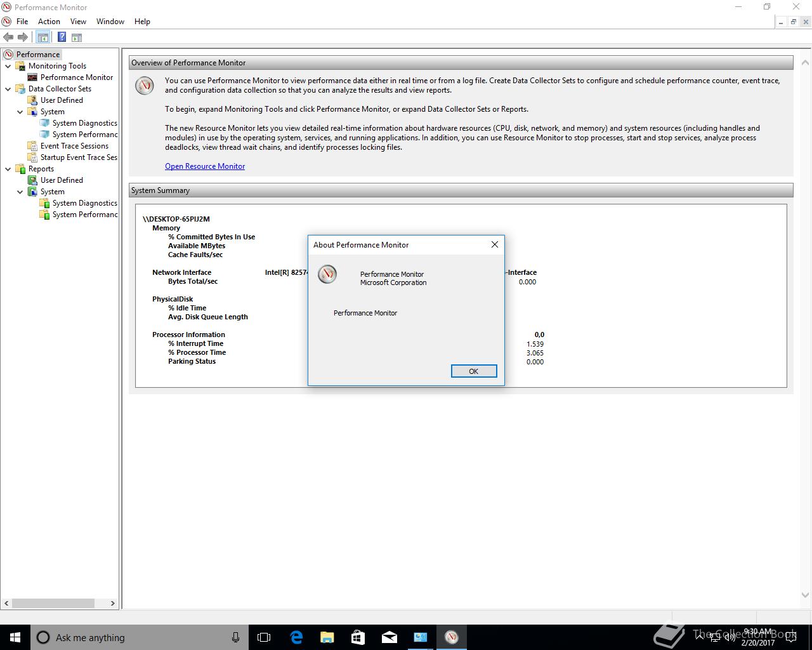Click the 3.065 processor time value
The image size is (812, 650).
(535, 353)
